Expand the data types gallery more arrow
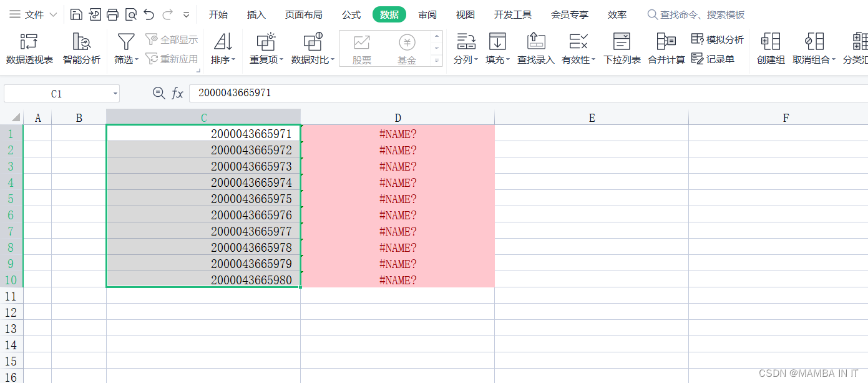The image size is (868, 383). [x=437, y=61]
